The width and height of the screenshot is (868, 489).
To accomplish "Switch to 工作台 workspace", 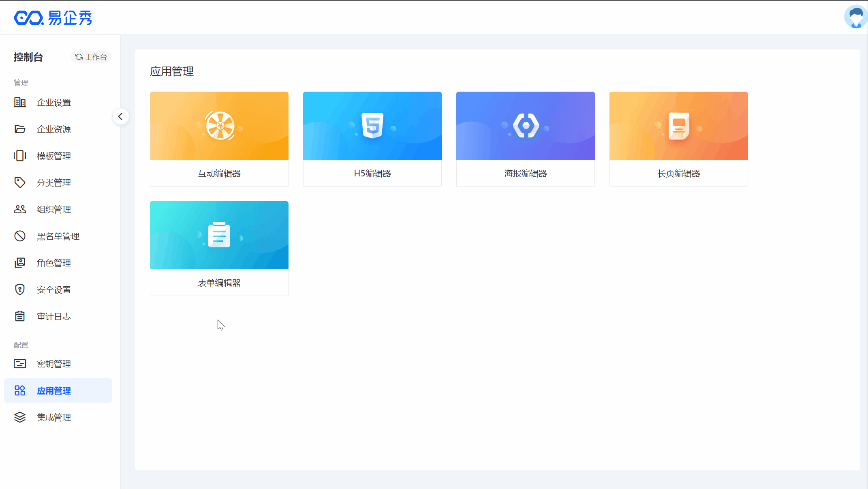I will 91,57.
